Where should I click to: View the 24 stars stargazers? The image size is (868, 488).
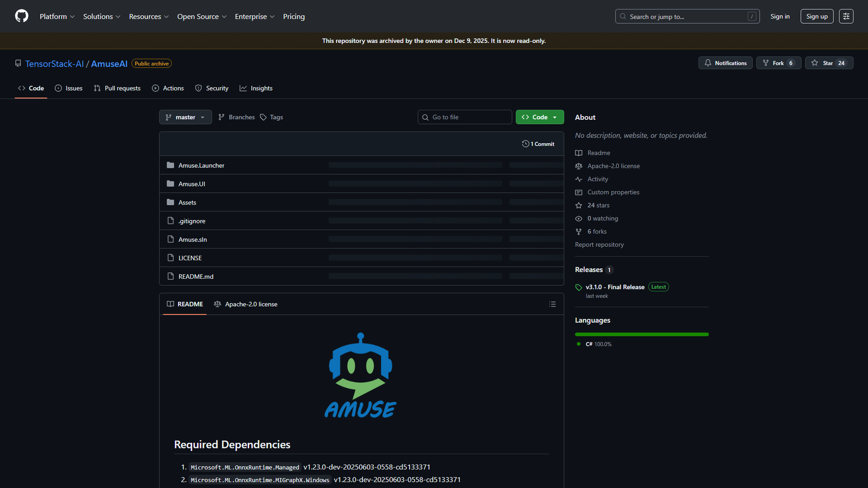598,206
